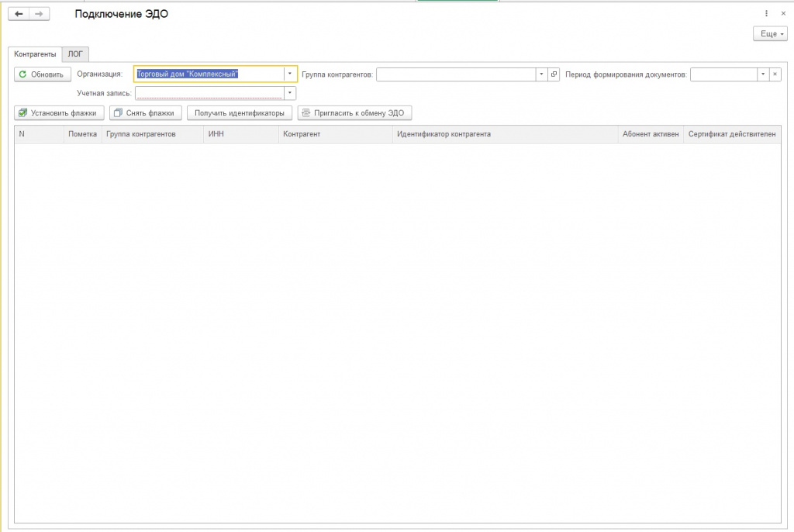Click the N column header
This screenshot has width=794, height=532.
(39, 134)
